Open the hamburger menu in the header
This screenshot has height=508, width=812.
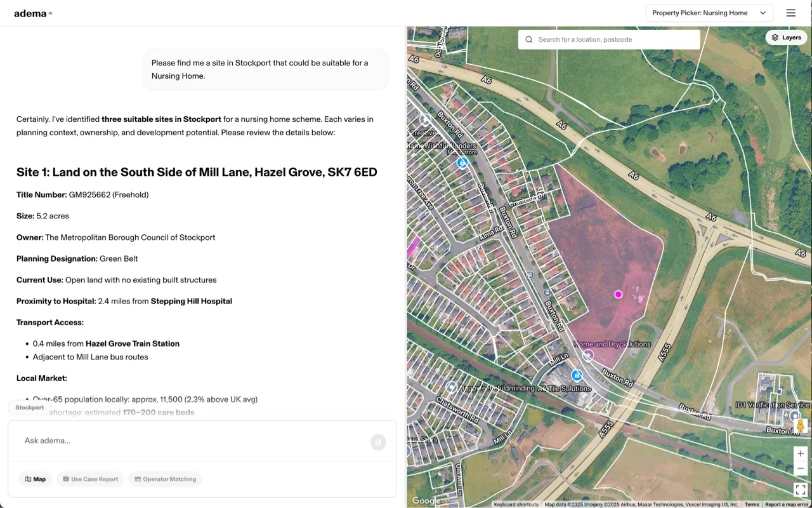[790, 13]
